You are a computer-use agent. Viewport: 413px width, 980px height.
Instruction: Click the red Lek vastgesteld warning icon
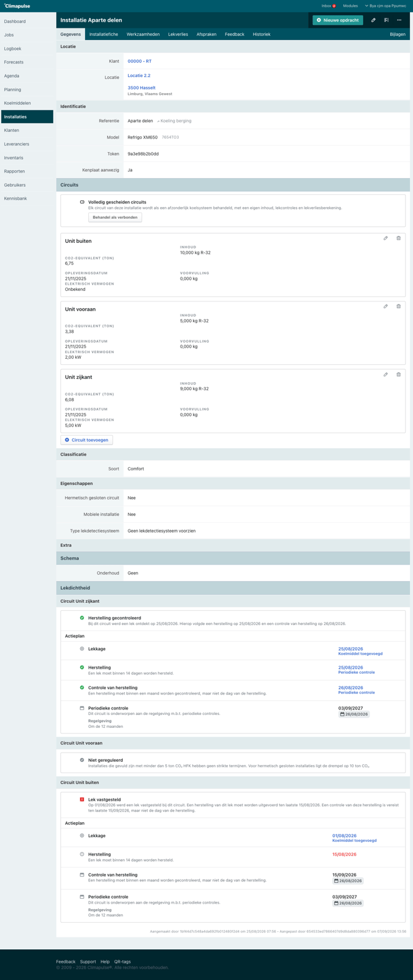[x=82, y=799]
